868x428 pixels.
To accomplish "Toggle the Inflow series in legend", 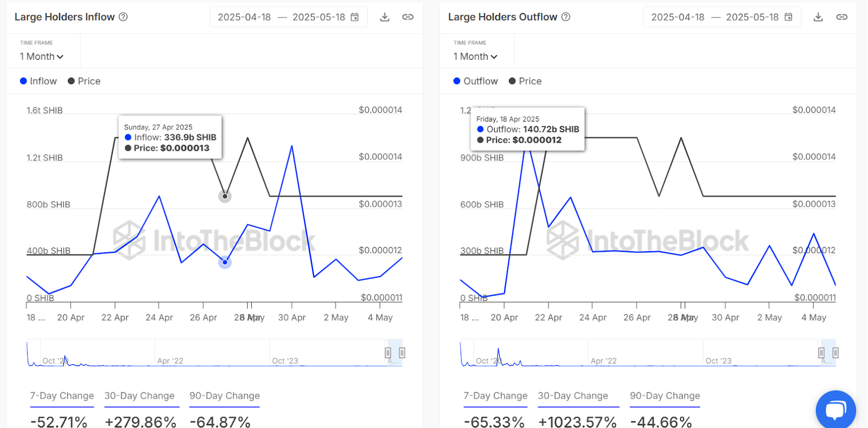I will [39, 81].
